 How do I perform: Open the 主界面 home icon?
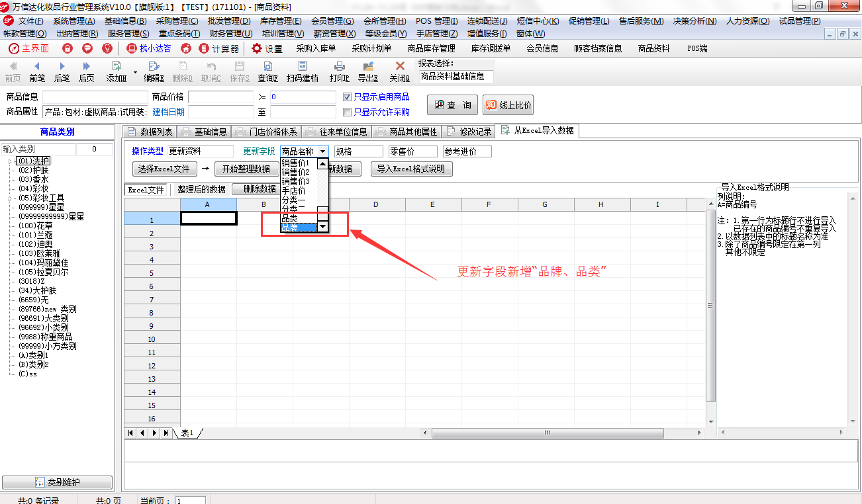[28, 48]
